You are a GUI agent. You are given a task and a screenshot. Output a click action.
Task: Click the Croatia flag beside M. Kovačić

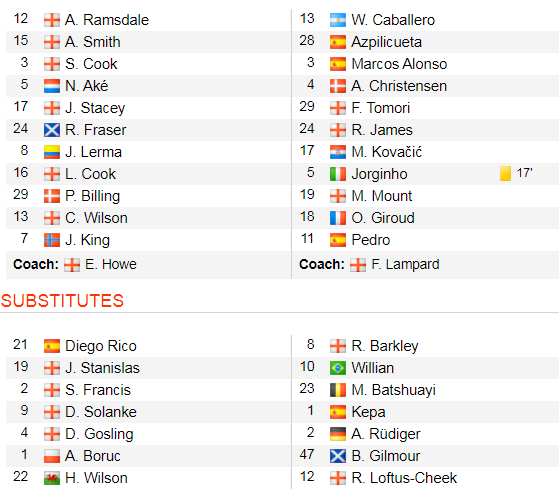(x=337, y=152)
